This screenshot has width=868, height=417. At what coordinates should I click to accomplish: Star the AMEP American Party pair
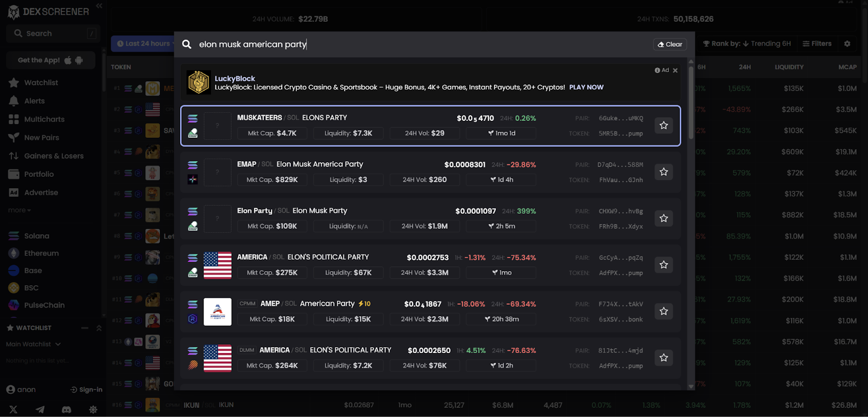tap(663, 311)
